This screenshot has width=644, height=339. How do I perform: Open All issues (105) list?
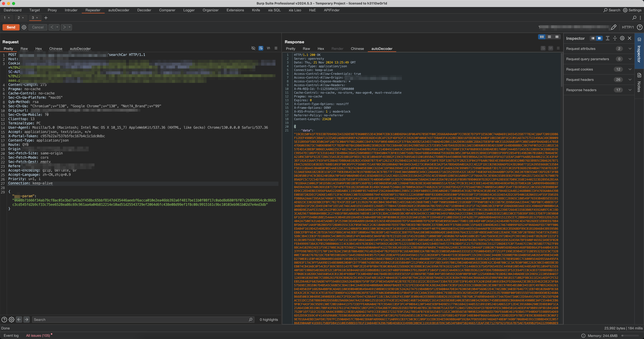(x=38, y=335)
